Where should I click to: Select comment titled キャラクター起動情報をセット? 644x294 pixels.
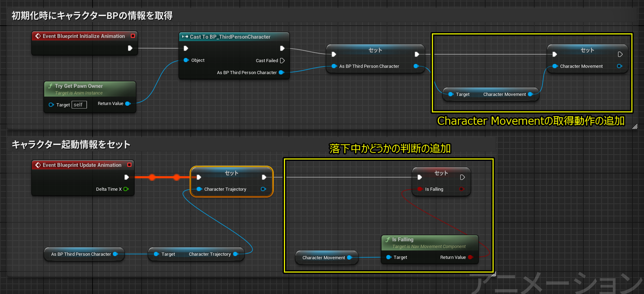pyautogui.click(x=71, y=145)
